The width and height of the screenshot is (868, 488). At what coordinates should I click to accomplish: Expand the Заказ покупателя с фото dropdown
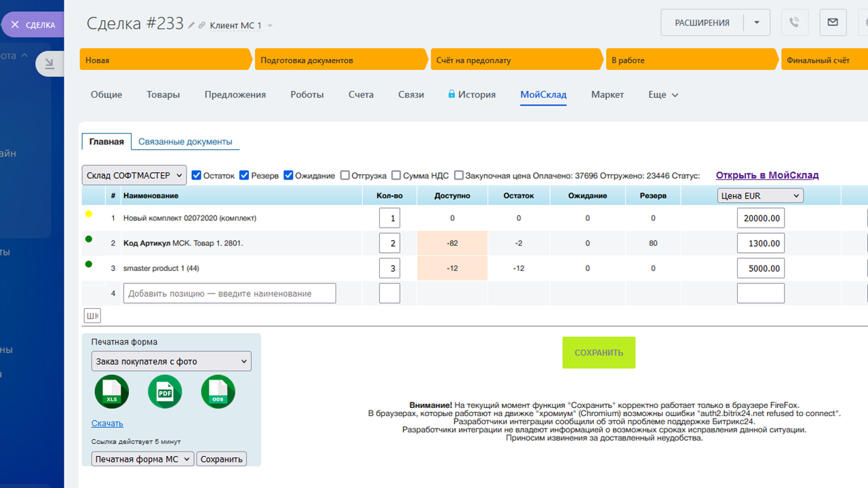(171, 361)
